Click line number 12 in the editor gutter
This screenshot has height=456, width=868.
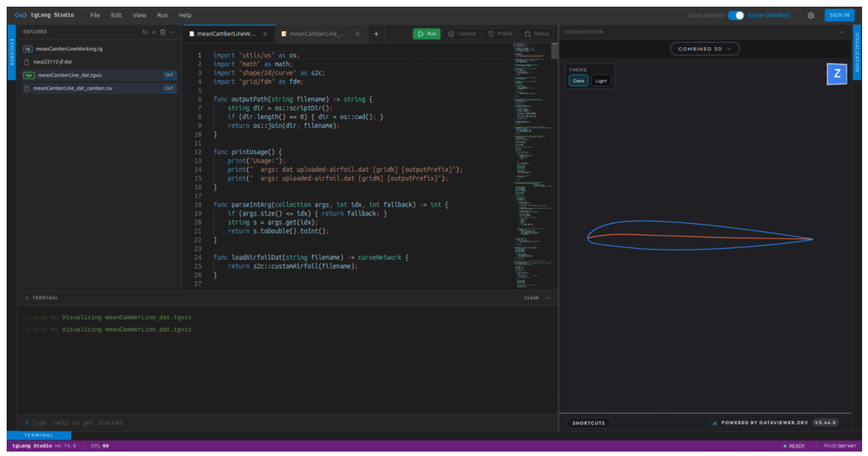[198, 152]
